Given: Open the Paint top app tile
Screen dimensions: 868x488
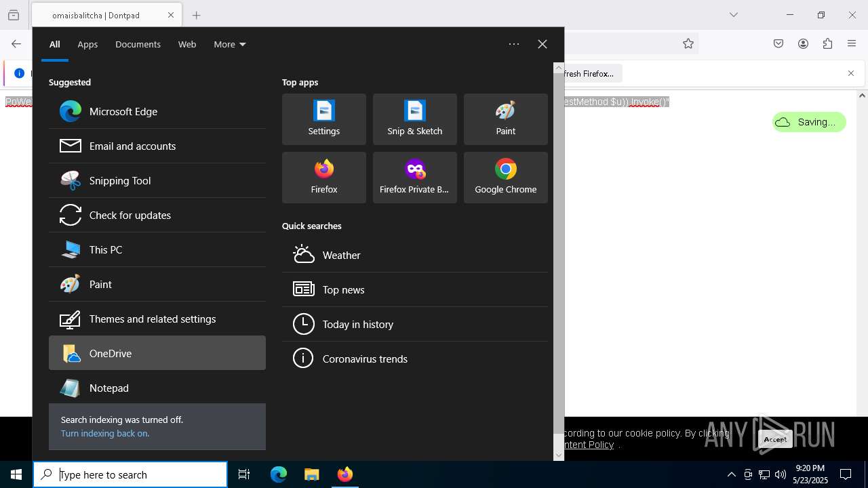Looking at the screenshot, I should [x=506, y=119].
